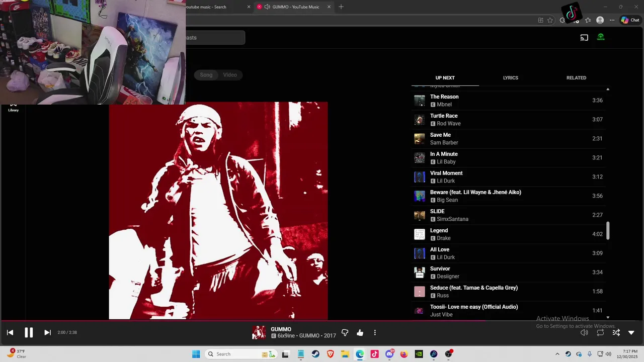
Task: Toggle repeat mode
Action: tap(600, 332)
